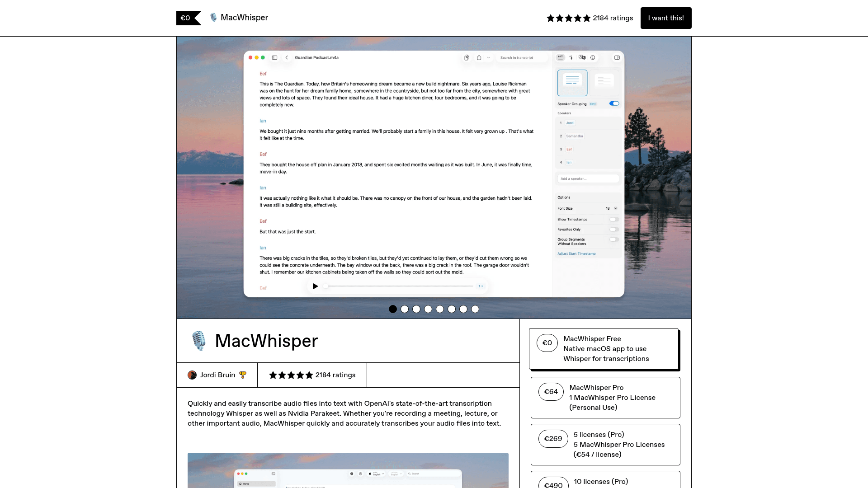Click the Search in transcript field

click(x=522, y=58)
